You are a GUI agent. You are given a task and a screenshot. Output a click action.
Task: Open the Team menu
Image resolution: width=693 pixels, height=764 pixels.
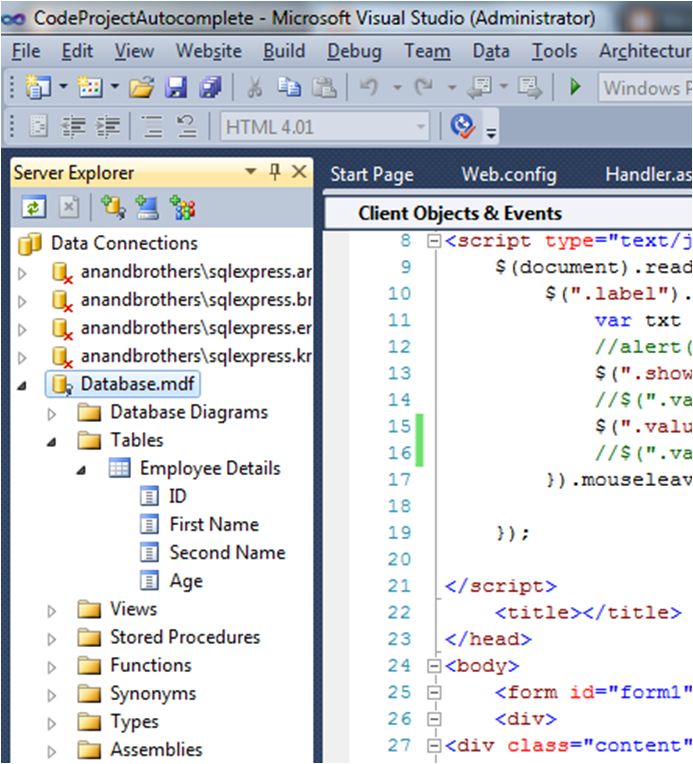click(427, 51)
